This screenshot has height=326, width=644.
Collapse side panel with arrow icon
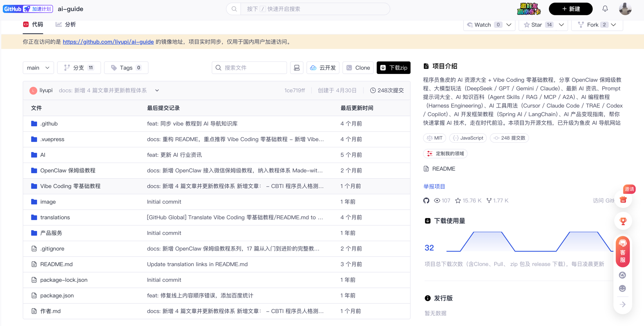point(622,304)
